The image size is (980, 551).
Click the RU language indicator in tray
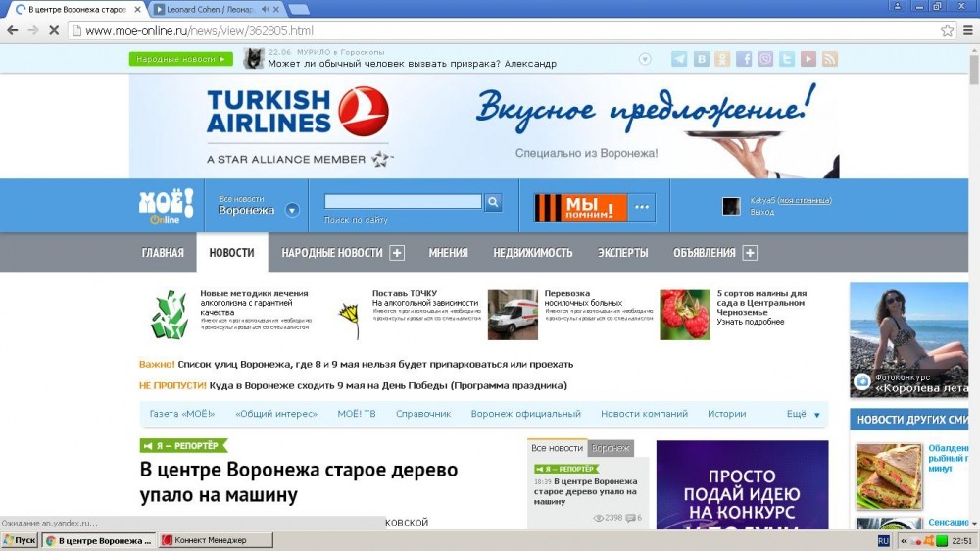[884, 541]
